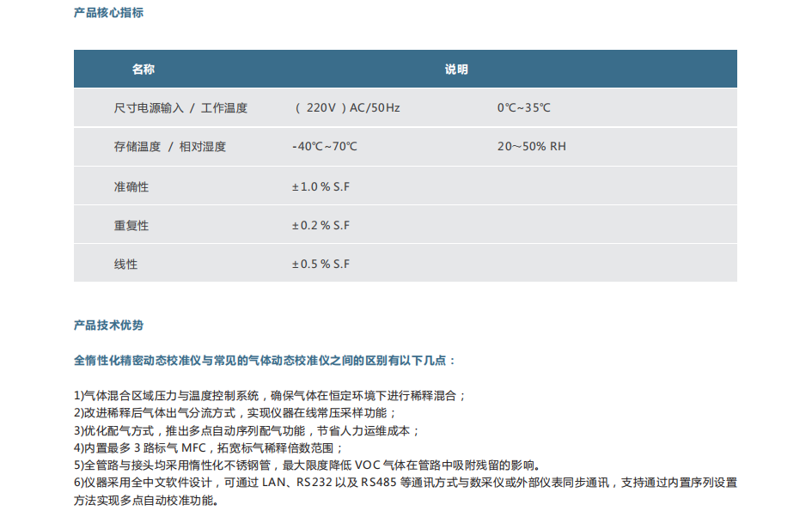
Task: Click the ±0.2 % S.F repeatability value
Action: point(321,225)
